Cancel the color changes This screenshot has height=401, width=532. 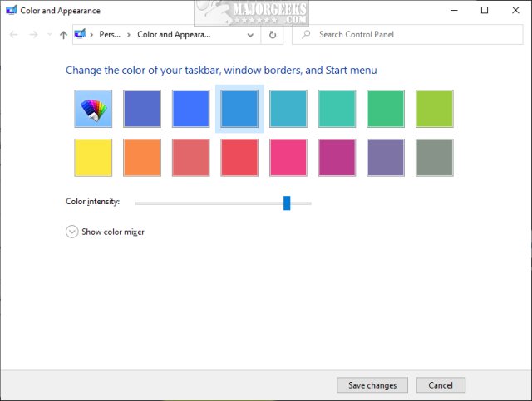[x=441, y=385]
